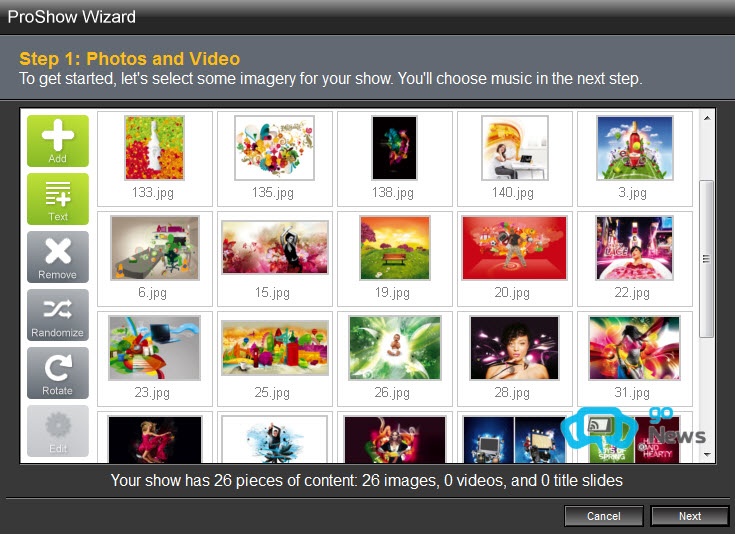Screen dimensions: 735x534
Task: Click scroll down arrow in photo list
Action: point(707,454)
